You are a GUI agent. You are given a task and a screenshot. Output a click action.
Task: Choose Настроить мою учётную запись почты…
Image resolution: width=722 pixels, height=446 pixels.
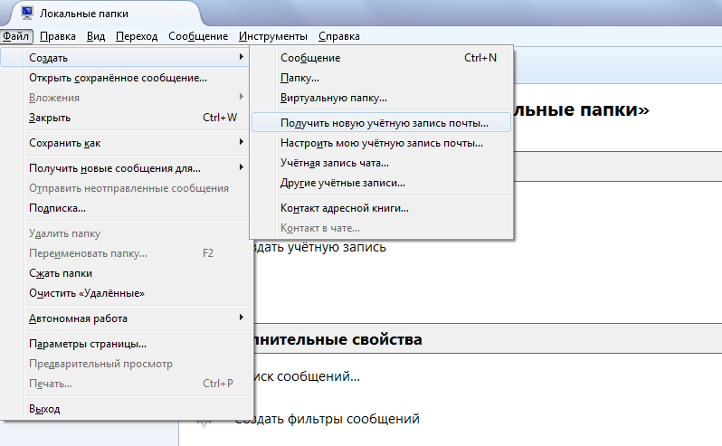click(x=381, y=143)
